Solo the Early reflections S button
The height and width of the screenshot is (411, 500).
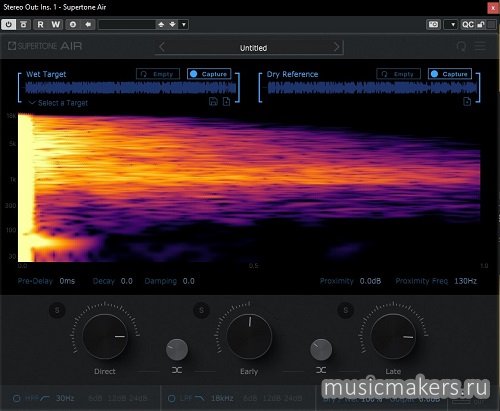coord(201,311)
